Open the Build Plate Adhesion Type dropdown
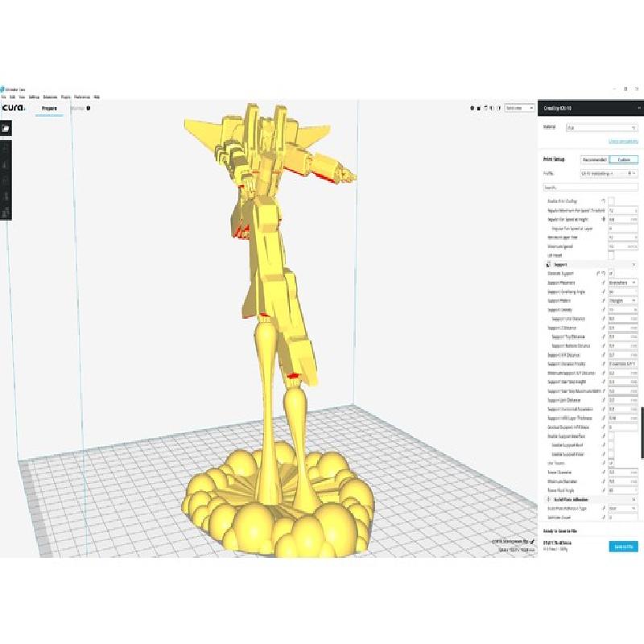The height and width of the screenshot is (644, 644). click(x=623, y=509)
